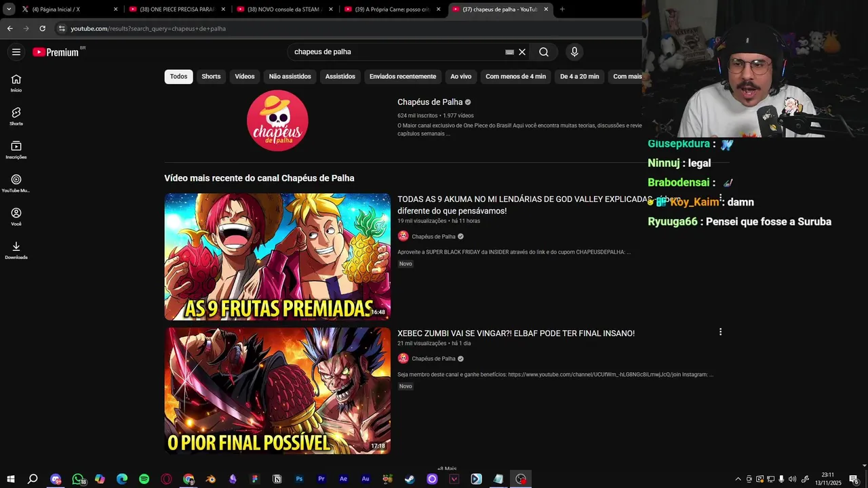Viewport: 868px width, 488px height.
Task: Select the Vídeos filter chip
Action: (x=245, y=77)
